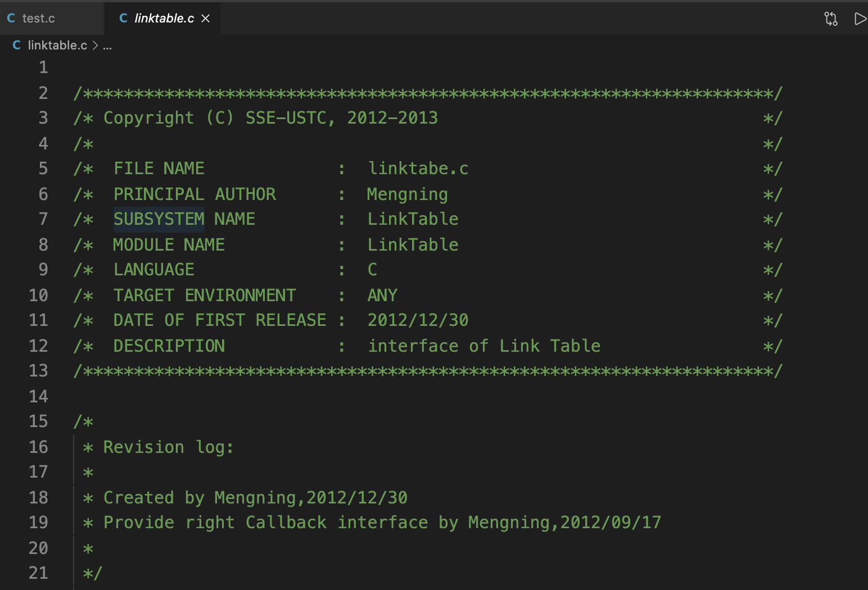Screen dimensions: 868x590
Task: Click the Open Changes compare icon
Action: 830,19
